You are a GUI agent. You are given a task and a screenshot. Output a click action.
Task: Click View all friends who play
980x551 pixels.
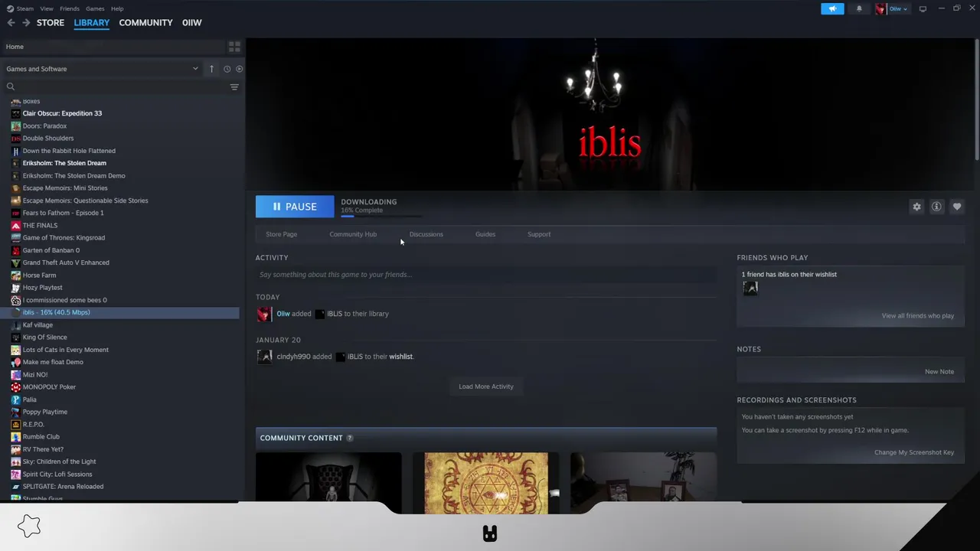917,316
